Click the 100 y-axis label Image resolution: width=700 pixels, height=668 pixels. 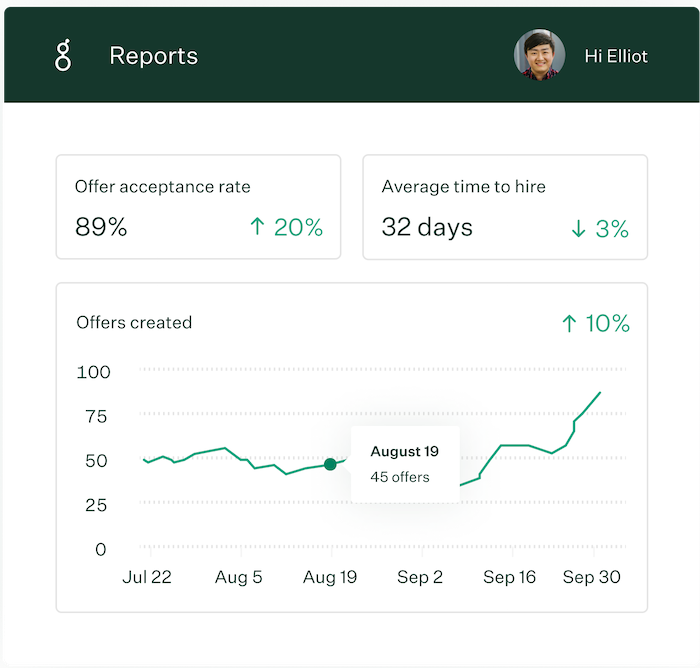[93, 372]
